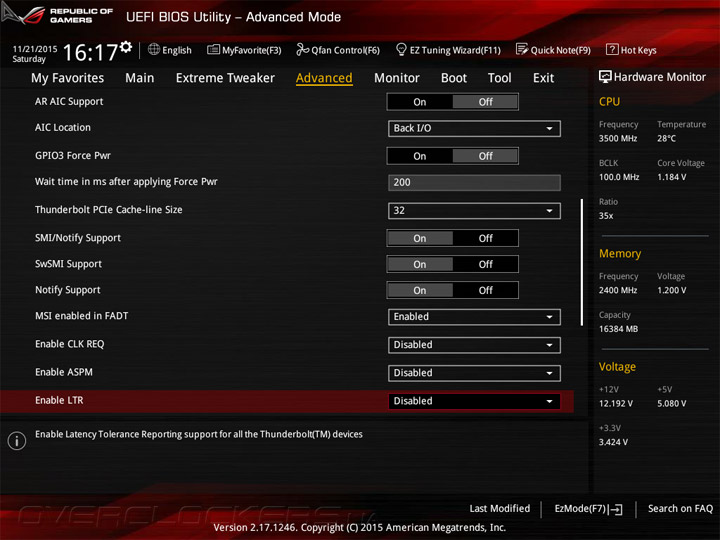Screen dimensions: 720x540
Task: Click the EZ Tuning Wizard lightbulb icon
Action: coord(401,49)
